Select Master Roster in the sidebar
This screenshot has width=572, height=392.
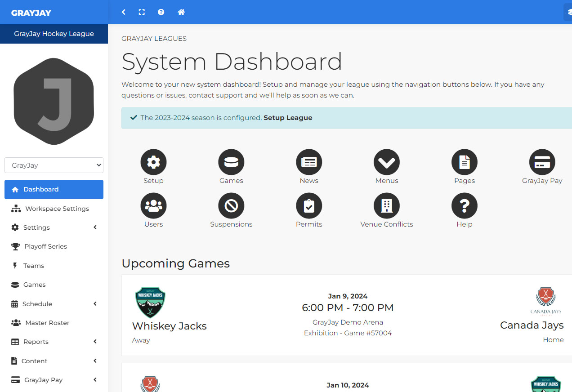(47, 323)
